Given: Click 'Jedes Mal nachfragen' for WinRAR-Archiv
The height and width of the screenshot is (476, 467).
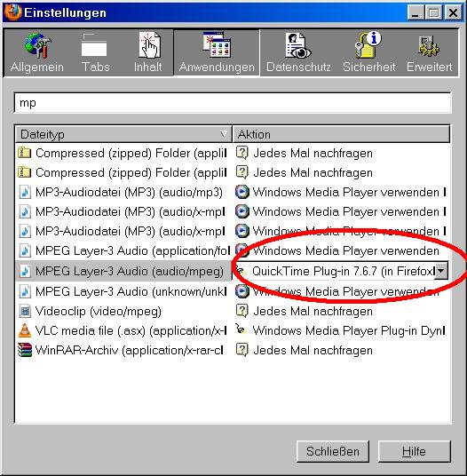Looking at the screenshot, I should 313,350.
